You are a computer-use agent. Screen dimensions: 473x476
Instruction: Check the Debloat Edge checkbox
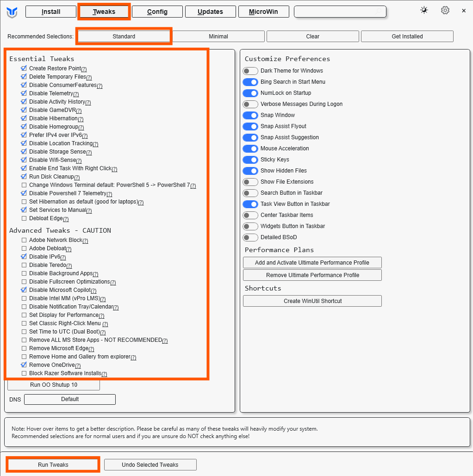coord(24,218)
